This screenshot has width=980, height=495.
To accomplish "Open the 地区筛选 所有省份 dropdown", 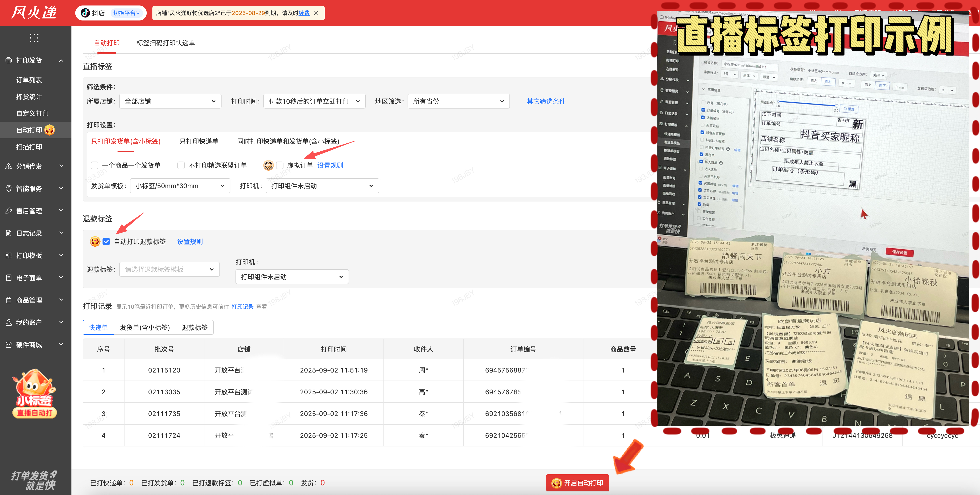I will click(459, 101).
